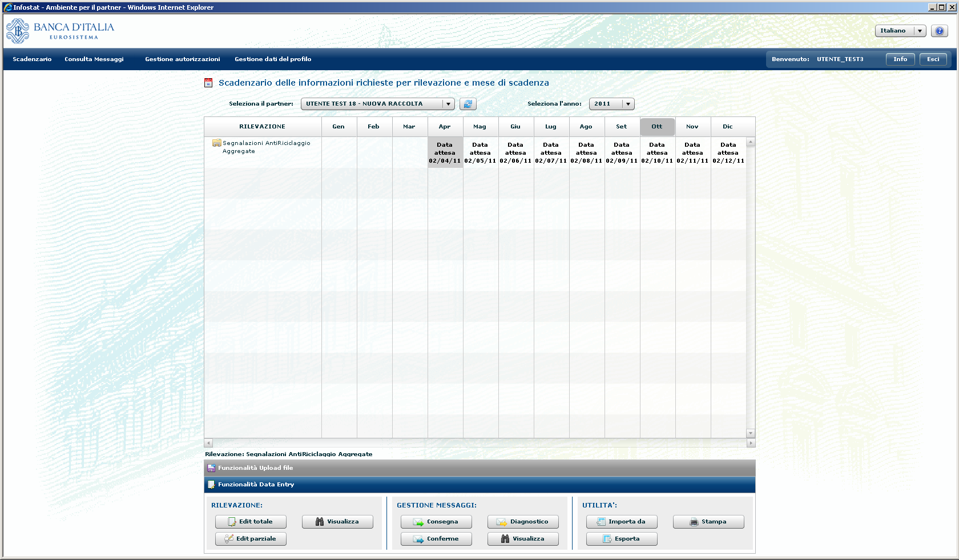Click the Data attesa 02/10/11 cell
The width and height of the screenshot is (959, 560).
(658, 152)
